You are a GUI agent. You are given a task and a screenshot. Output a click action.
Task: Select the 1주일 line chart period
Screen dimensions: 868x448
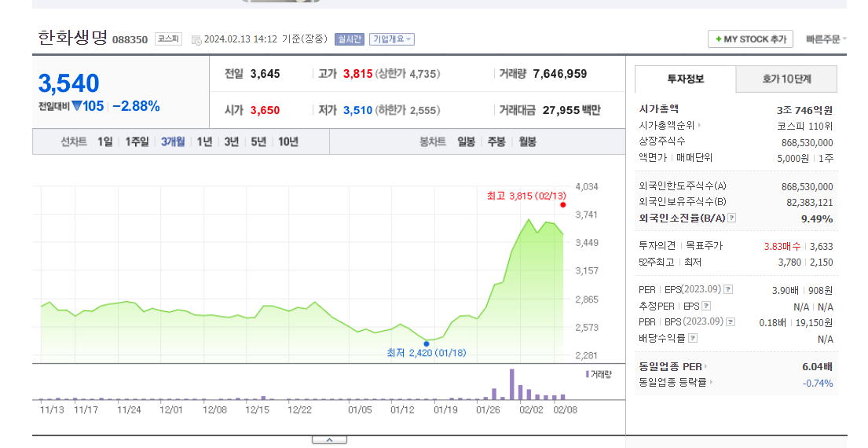pos(137,142)
